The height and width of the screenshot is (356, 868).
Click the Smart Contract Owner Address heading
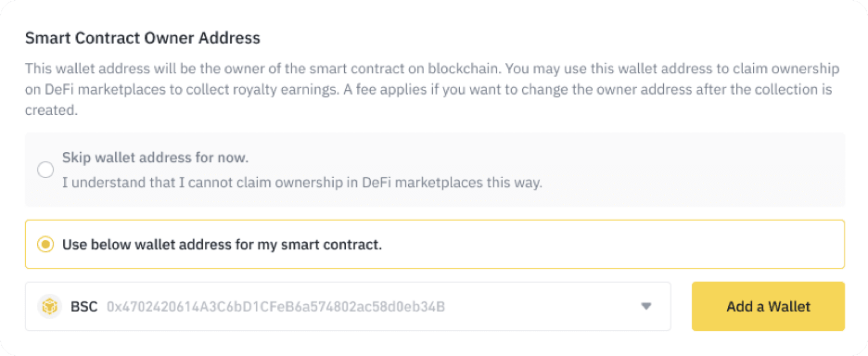(x=143, y=38)
